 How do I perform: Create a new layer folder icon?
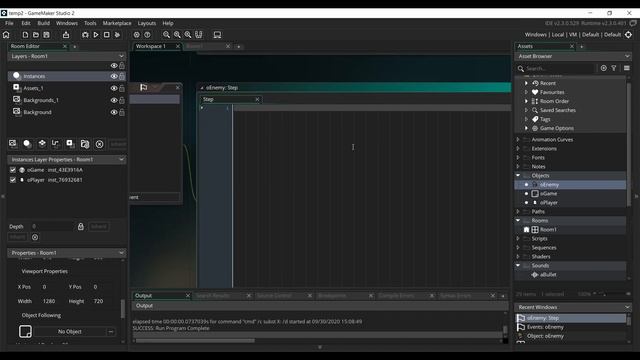point(85,143)
